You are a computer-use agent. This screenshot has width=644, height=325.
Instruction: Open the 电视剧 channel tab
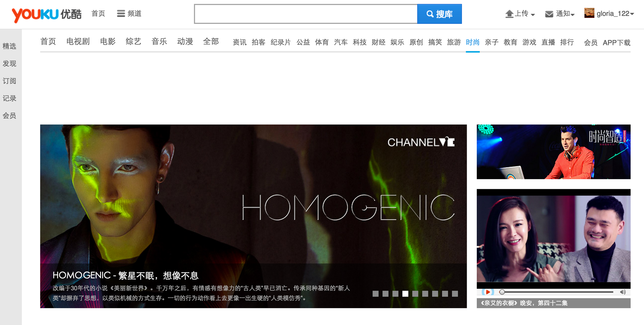point(78,41)
